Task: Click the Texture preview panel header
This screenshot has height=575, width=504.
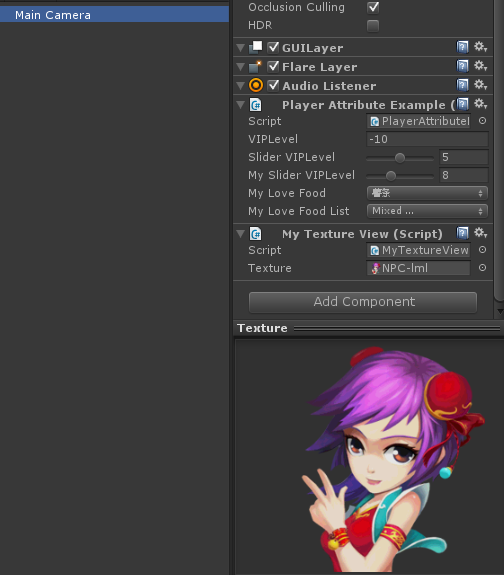Action: click(x=368, y=328)
